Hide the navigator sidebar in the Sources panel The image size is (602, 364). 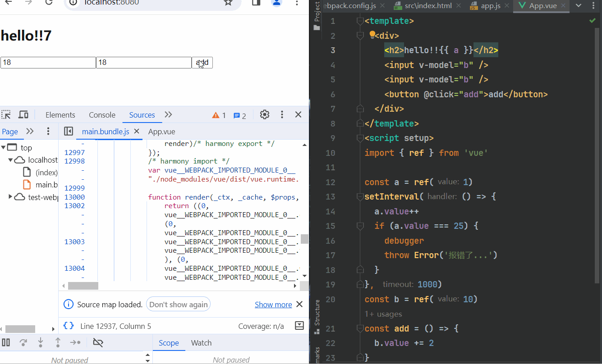(x=69, y=131)
